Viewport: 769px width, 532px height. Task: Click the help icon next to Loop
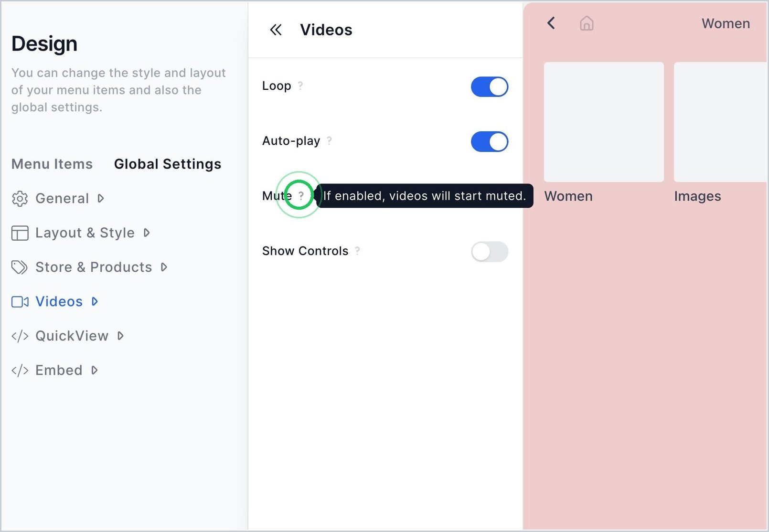[300, 85]
